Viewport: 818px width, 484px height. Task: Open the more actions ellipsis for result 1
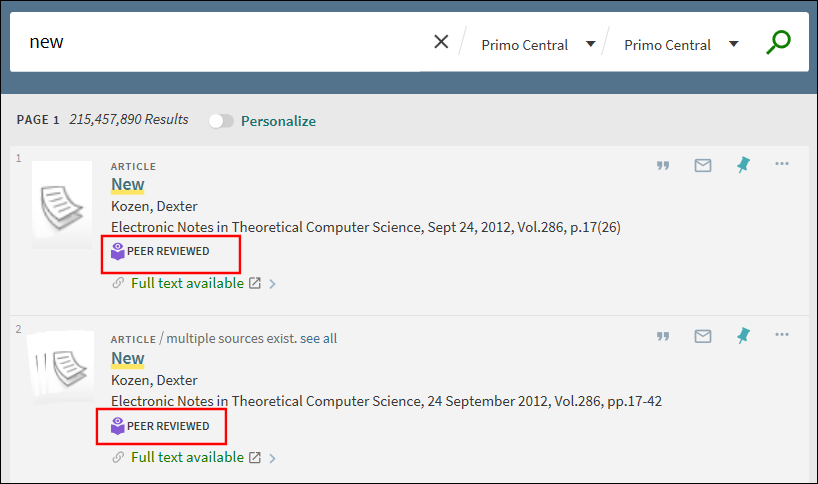[782, 165]
